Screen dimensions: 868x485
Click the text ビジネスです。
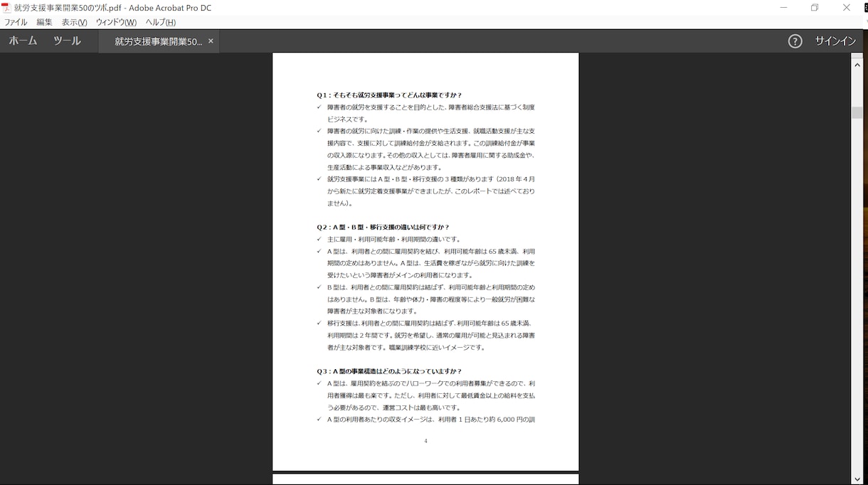(x=347, y=119)
